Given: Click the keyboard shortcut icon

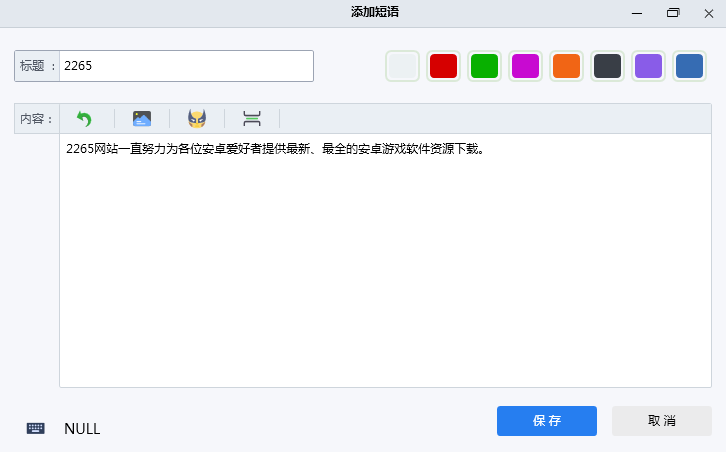Looking at the screenshot, I should [x=36, y=428].
